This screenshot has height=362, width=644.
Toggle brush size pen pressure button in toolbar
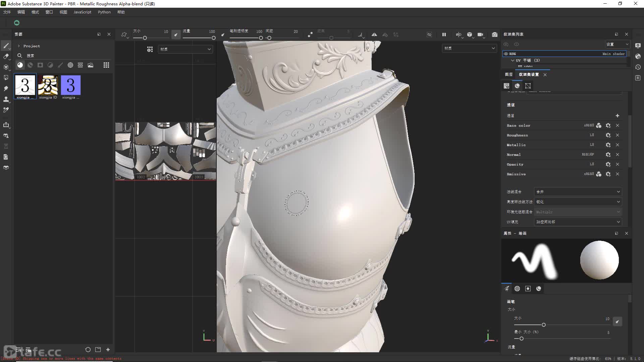point(176,35)
